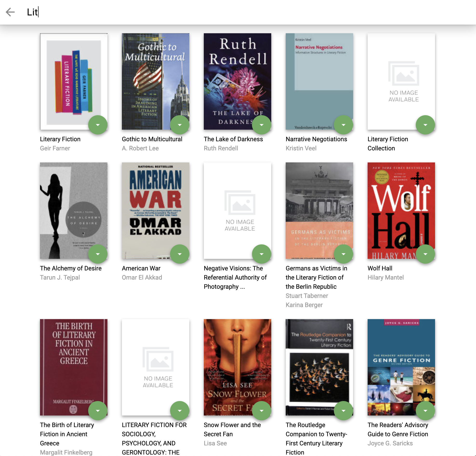The height and width of the screenshot is (456, 476).
Task: Expand the options arrow on 'The Alchemy of Desire'
Action: point(98,254)
